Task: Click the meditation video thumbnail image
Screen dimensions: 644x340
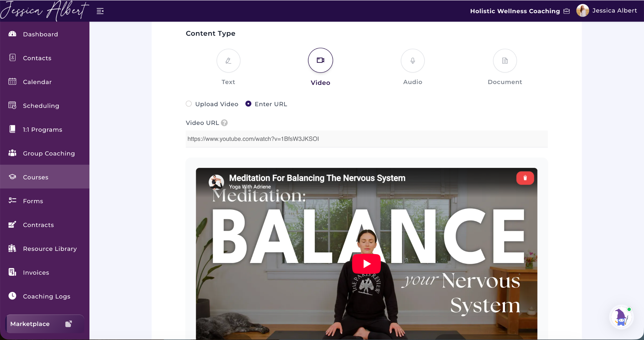Action: click(x=366, y=254)
